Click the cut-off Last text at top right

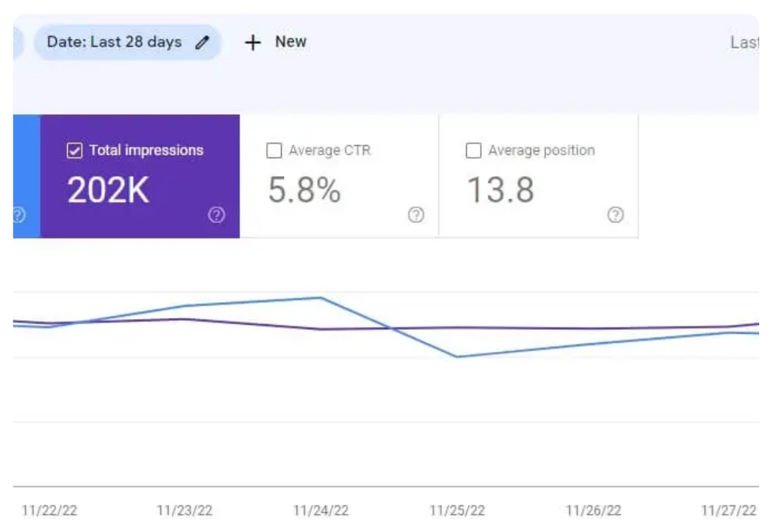tap(744, 43)
